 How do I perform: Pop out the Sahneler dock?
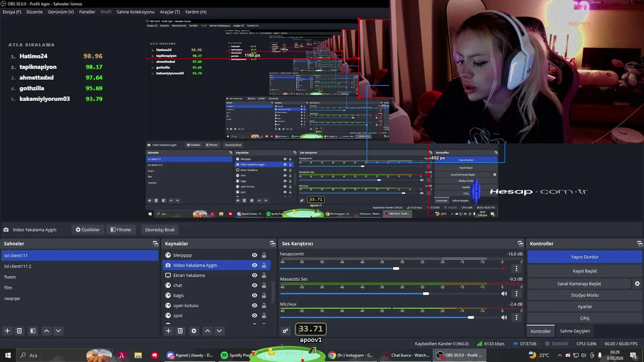155,244
